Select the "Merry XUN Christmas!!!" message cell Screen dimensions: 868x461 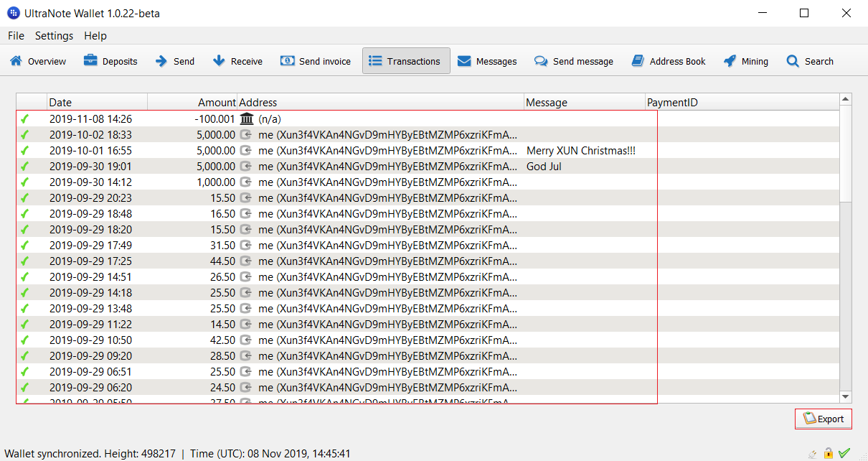click(x=581, y=150)
